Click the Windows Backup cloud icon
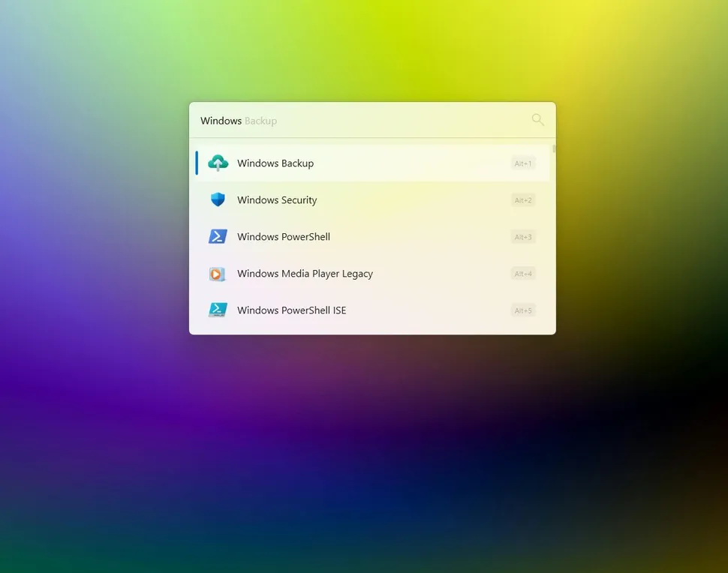This screenshot has height=573, width=728. (218, 163)
